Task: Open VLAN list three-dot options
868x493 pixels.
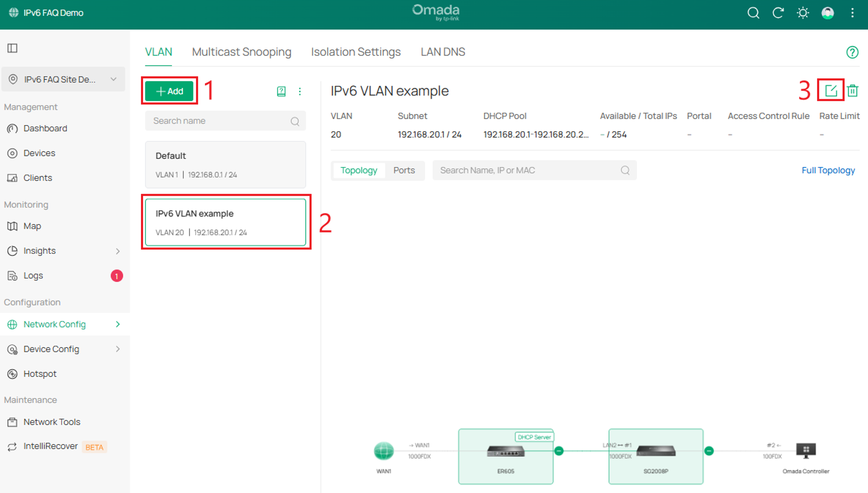Action: coord(300,91)
